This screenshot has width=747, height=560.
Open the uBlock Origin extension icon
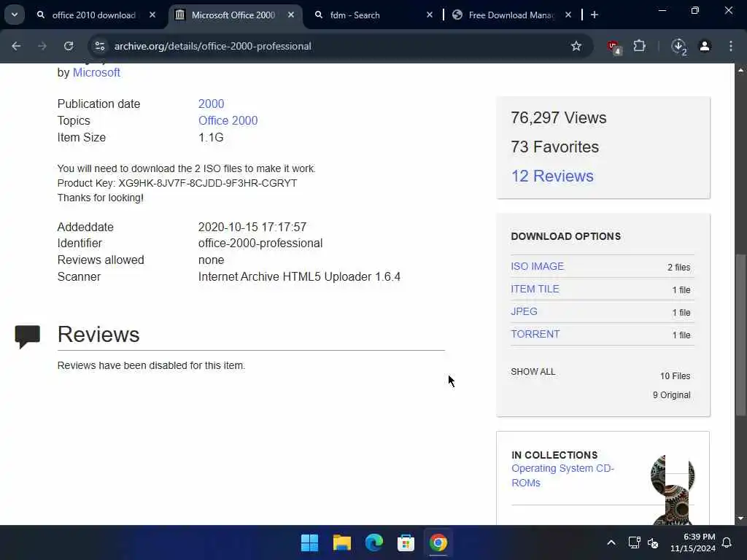(x=614, y=47)
